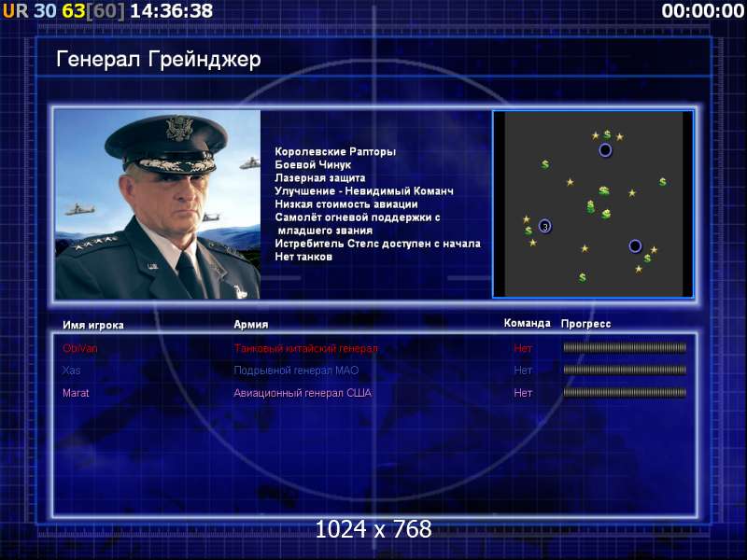Click 'Нет' team value in Xas's row
The image size is (747, 560).
(x=523, y=371)
